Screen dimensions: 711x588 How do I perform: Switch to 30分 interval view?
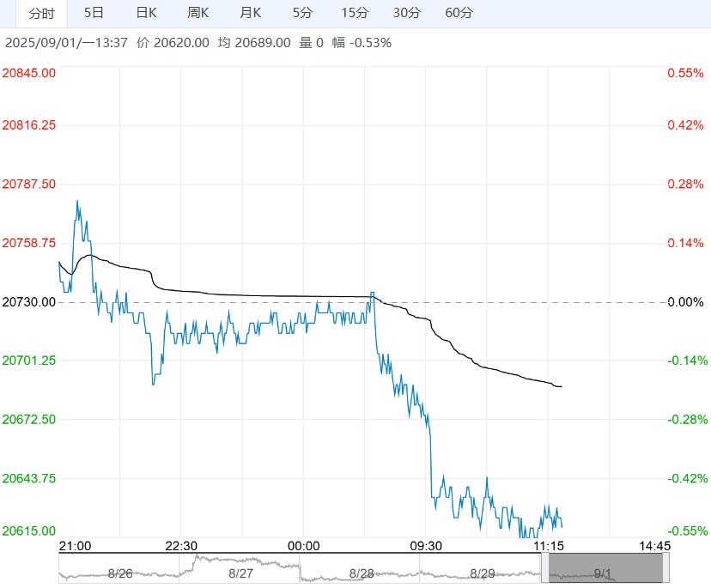(407, 13)
